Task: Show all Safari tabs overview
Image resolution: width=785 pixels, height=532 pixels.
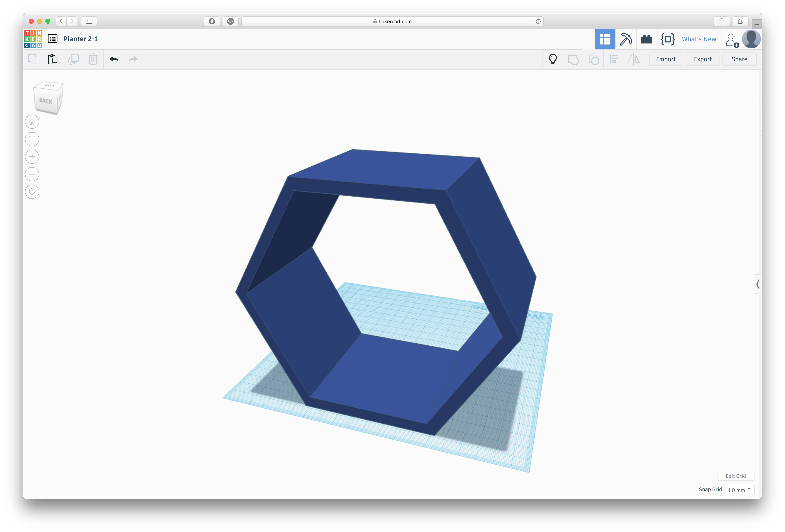Action: coord(740,21)
